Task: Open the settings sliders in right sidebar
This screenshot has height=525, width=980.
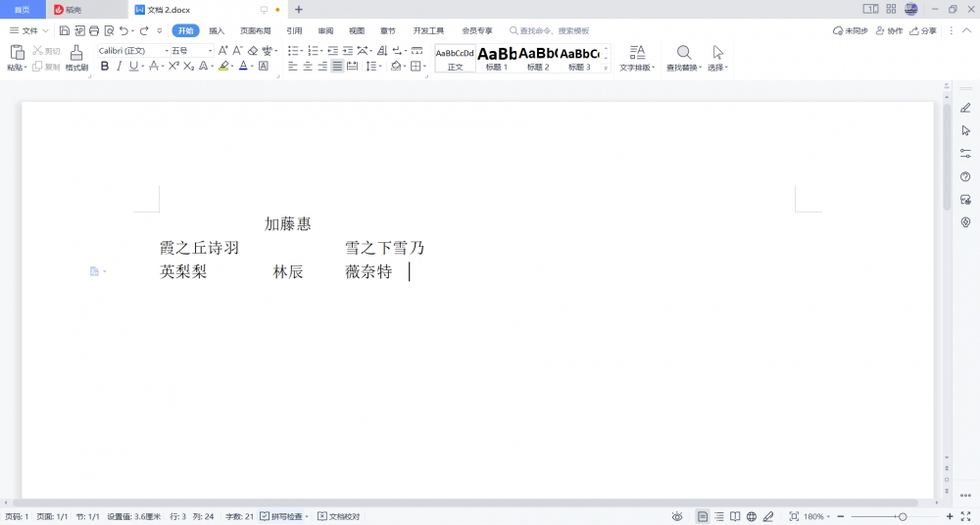Action: coord(965,153)
